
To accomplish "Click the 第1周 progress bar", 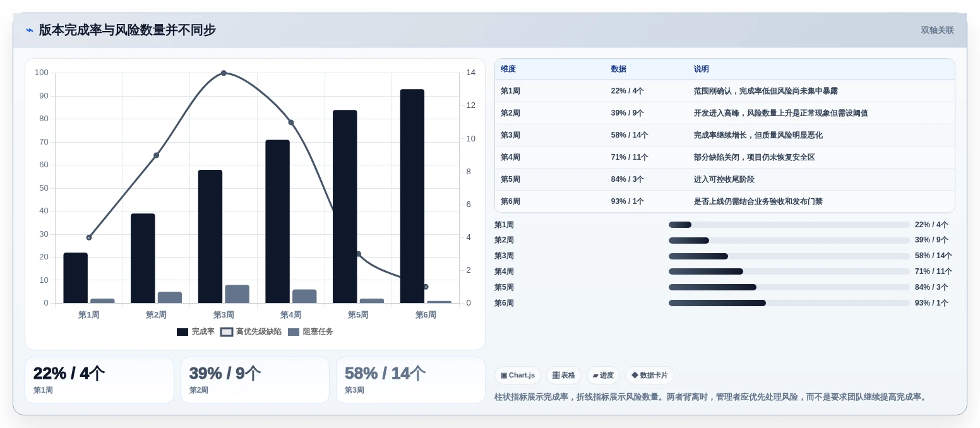I will (x=789, y=225).
